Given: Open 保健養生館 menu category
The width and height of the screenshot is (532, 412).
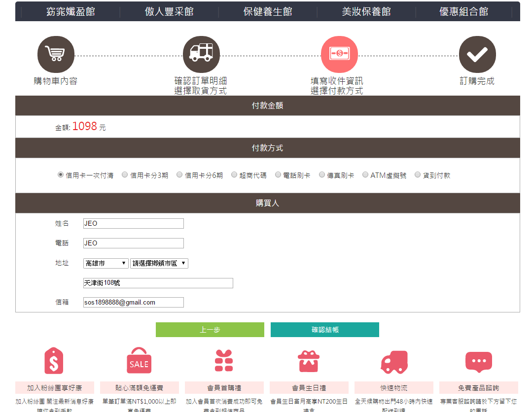Looking at the screenshot, I should coord(268,12).
